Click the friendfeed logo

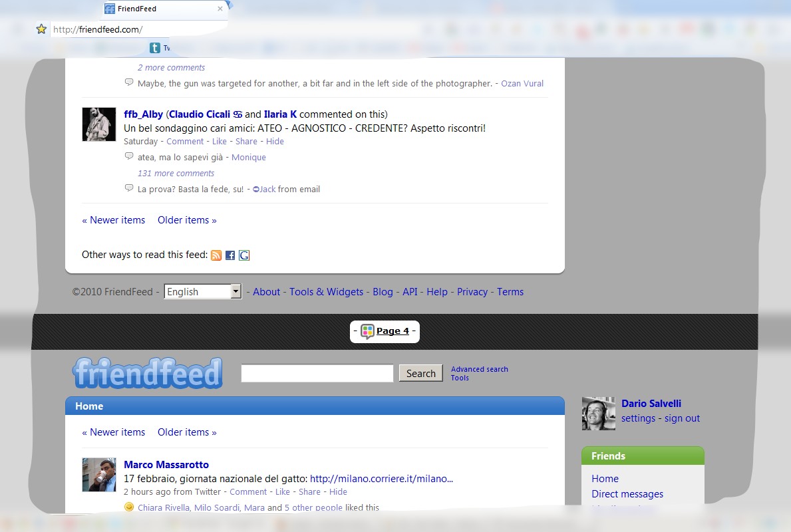point(147,373)
